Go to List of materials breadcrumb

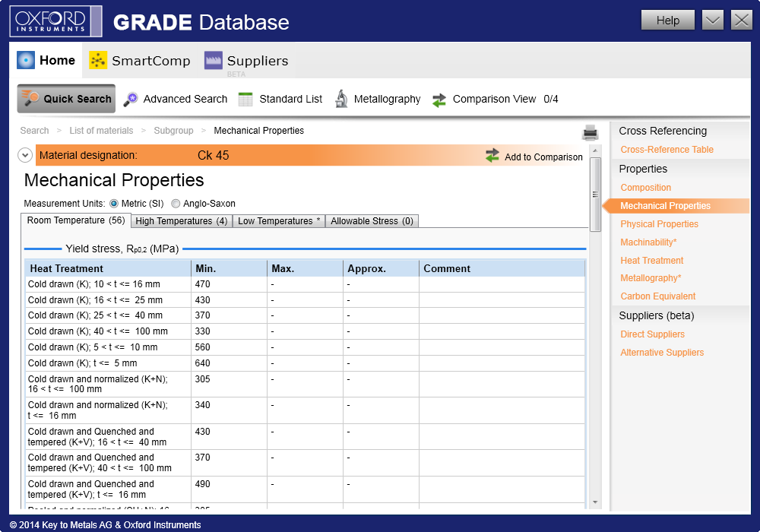click(x=101, y=130)
